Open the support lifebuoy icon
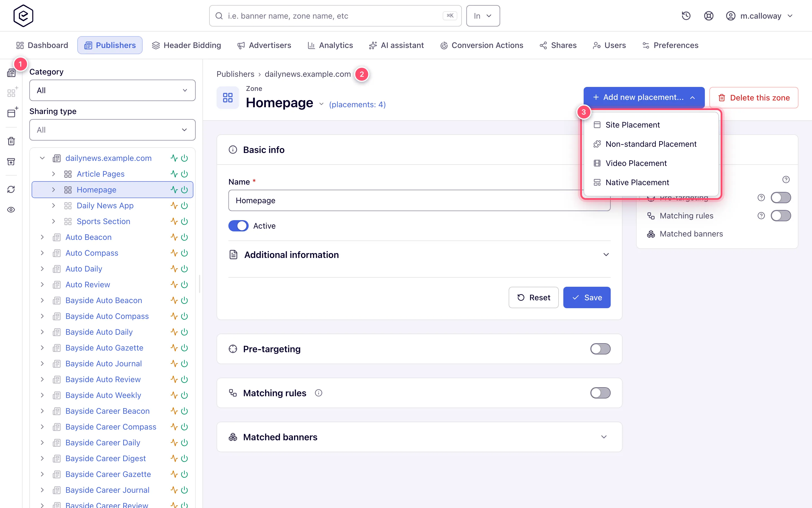 (x=708, y=16)
